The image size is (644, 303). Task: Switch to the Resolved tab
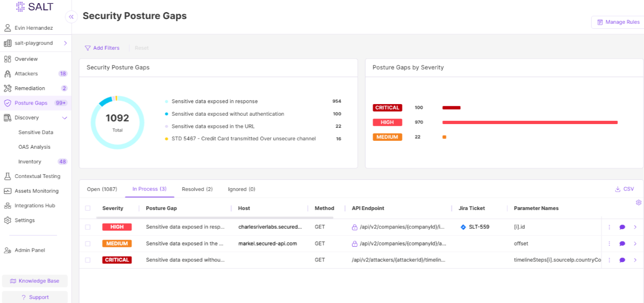pyautogui.click(x=197, y=189)
